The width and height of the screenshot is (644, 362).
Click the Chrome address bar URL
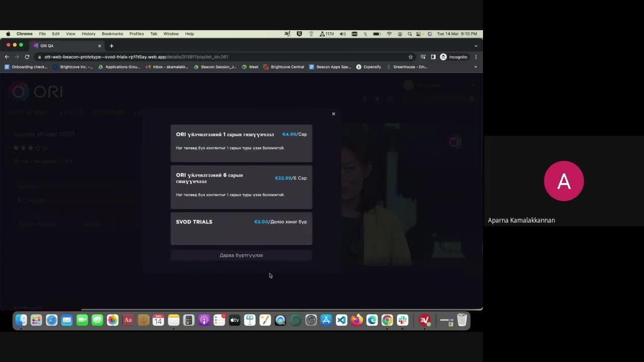tap(136, 57)
